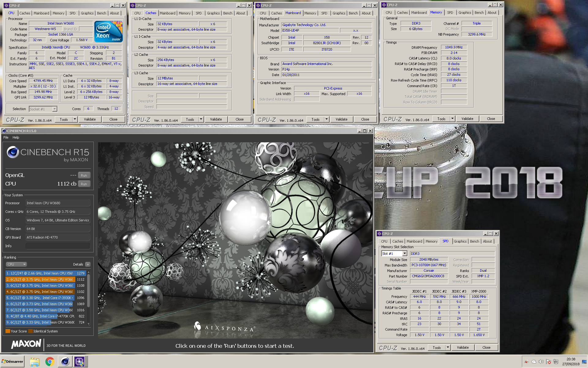Open Details arrow button in Ranking panel
This screenshot has height=368, width=588.
(x=88, y=264)
